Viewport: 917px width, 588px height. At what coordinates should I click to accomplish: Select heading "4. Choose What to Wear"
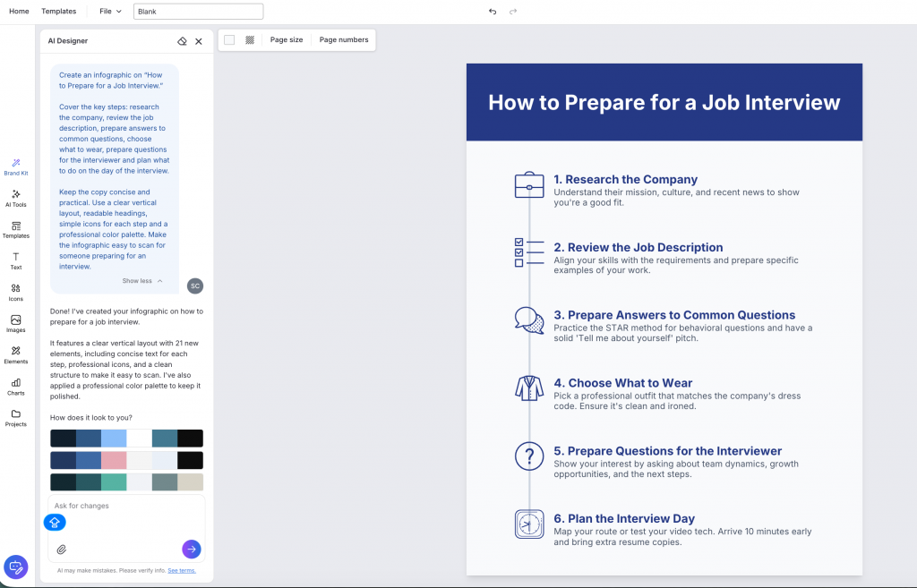pyautogui.click(x=623, y=383)
